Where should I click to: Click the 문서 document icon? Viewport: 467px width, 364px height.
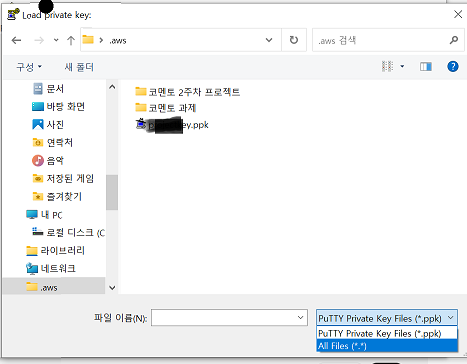(x=38, y=89)
